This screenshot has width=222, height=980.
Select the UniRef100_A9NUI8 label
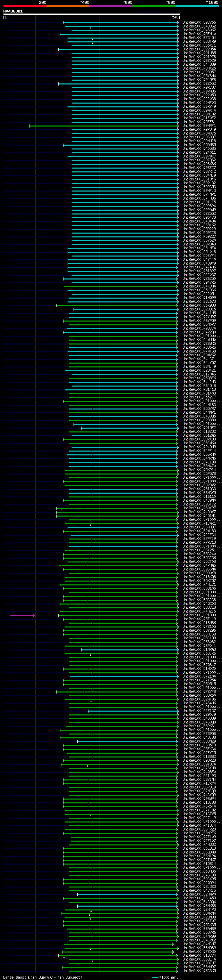(199, 141)
